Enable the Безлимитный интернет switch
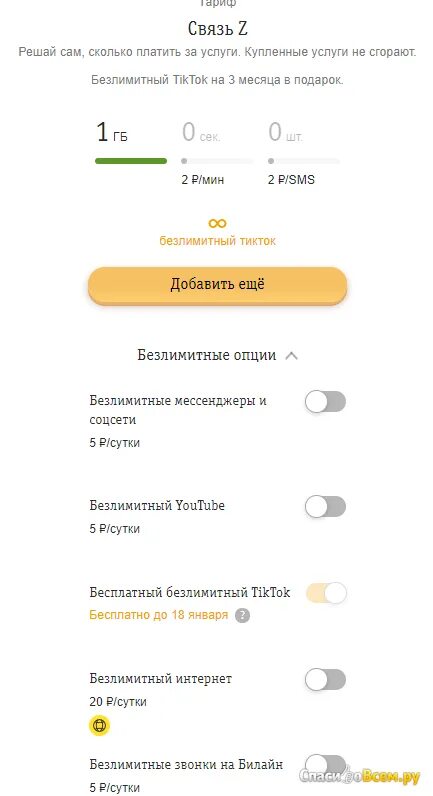Image resolution: width=433 pixels, height=796 pixels. pos(325,680)
